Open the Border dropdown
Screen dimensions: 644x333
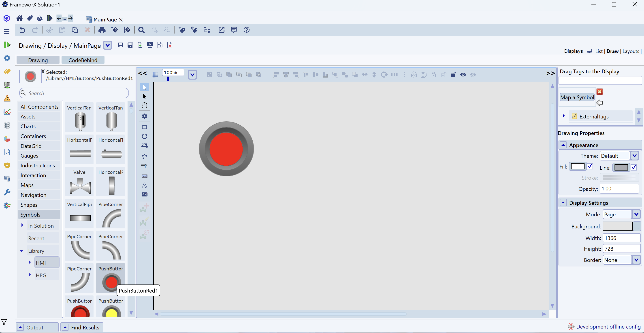pos(636,260)
